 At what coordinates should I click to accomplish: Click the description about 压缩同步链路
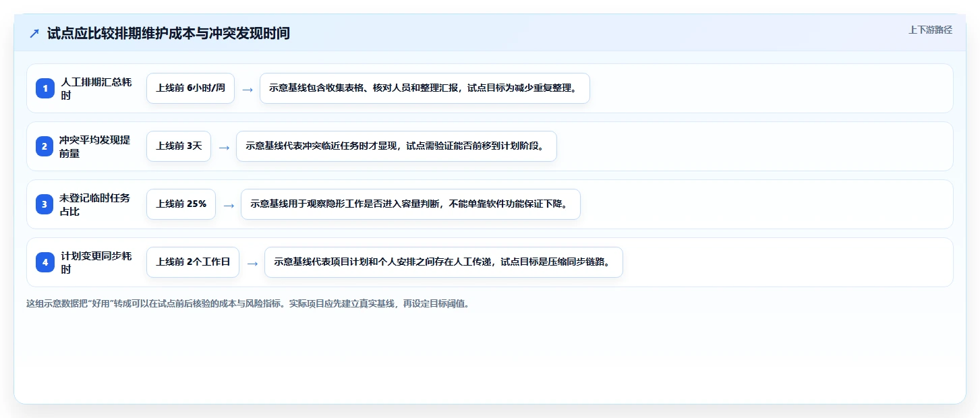[x=444, y=262]
